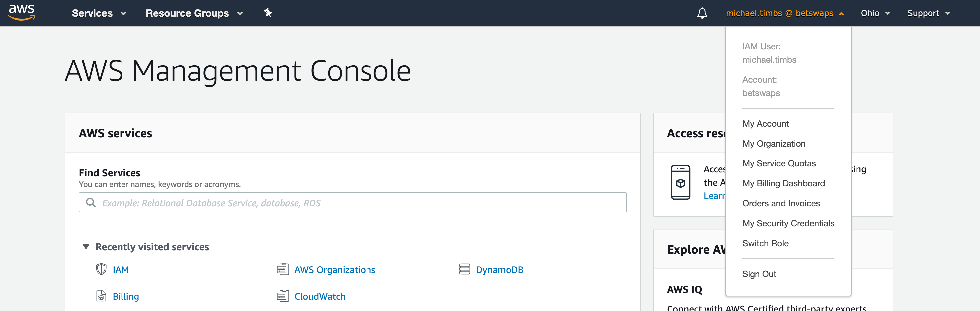This screenshot has width=980, height=311.
Task: Click the AWS logo icon
Action: 22,12
